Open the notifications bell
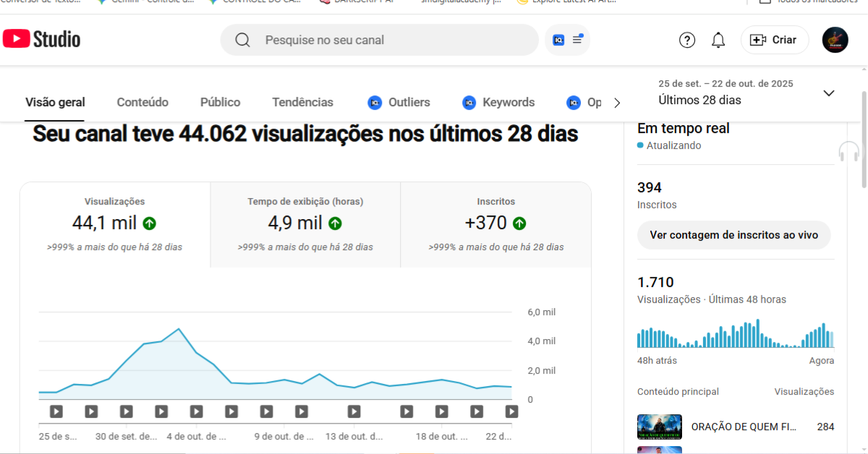 718,40
